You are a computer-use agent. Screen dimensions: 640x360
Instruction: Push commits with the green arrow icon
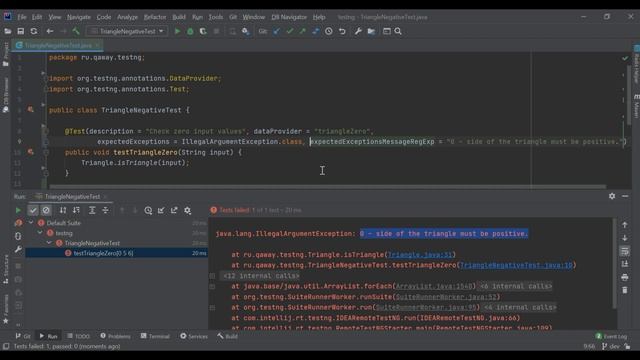click(302, 31)
